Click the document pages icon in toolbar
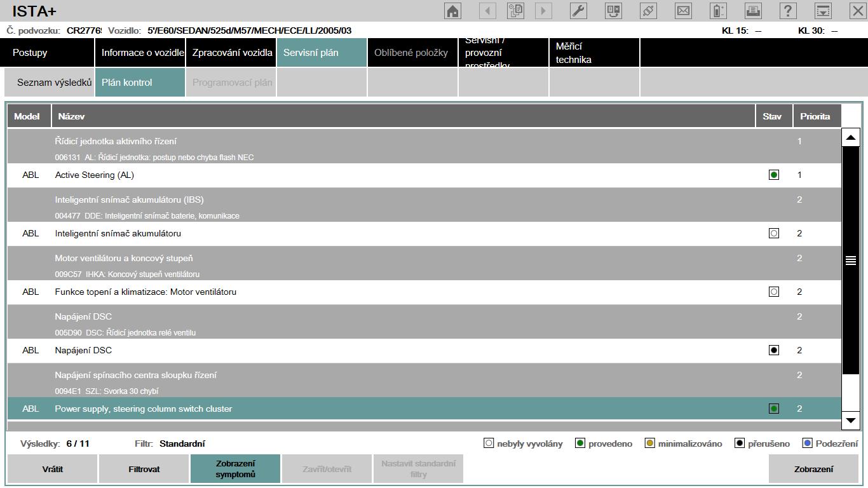 515,11
